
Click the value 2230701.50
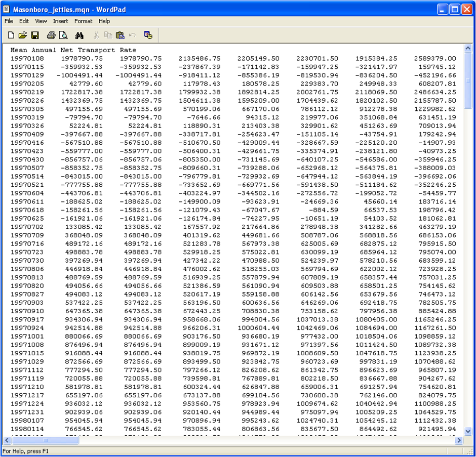point(317,58)
